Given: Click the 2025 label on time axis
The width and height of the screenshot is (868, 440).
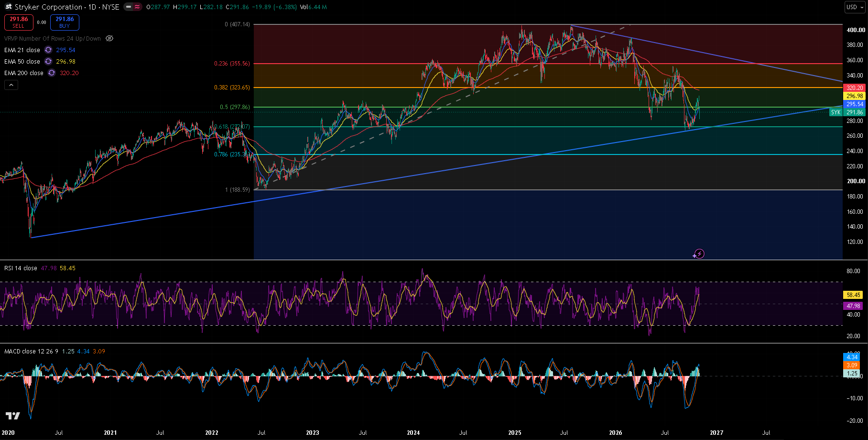Looking at the screenshot, I should (x=515, y=432).
